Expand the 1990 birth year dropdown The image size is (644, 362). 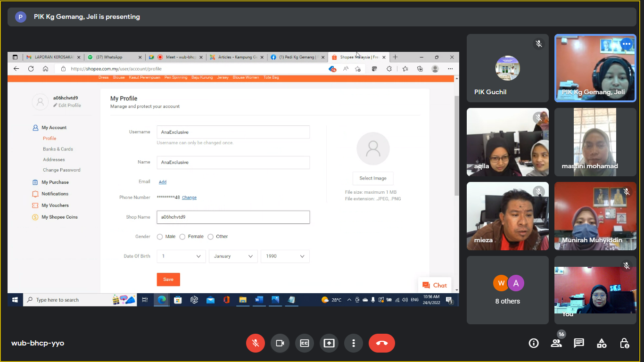tap(285, 256)
